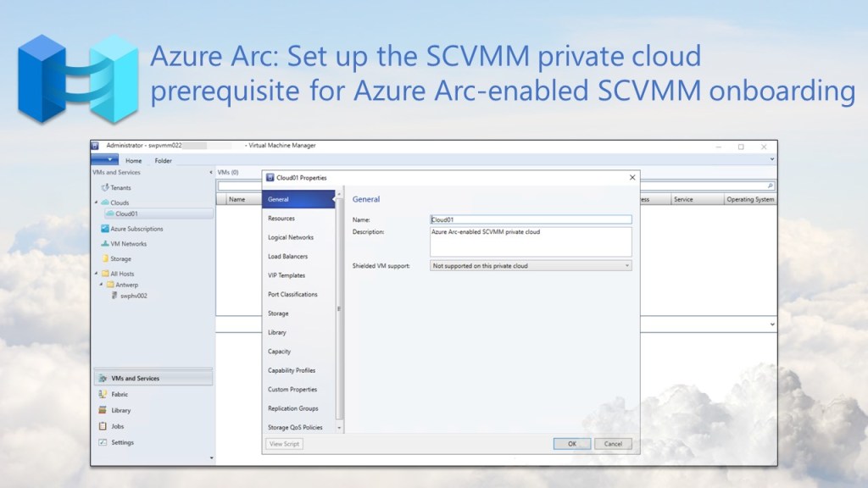Open Azure Subscriptions node icon
Viewport: 868px width, 488px height.
[105, 229]
